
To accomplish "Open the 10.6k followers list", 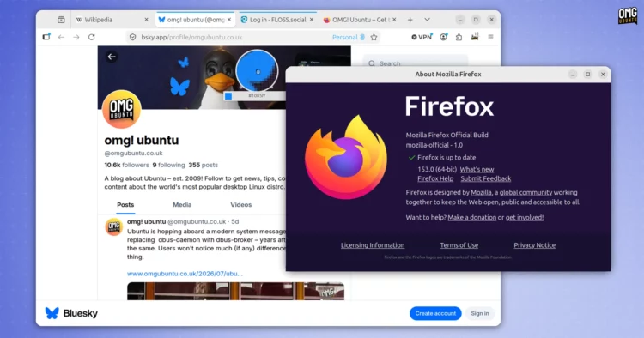I will coord(126,165).
